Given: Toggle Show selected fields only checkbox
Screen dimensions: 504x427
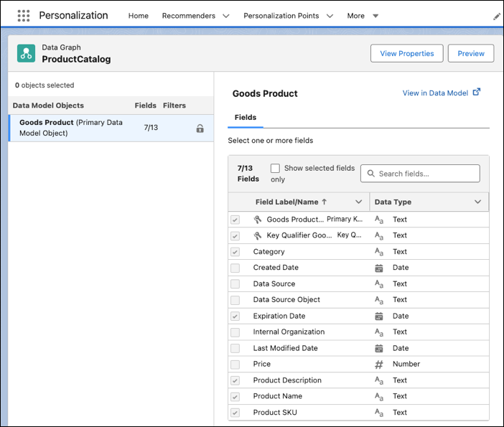Looking at the screenshot, I should click(x=275, y=168).
